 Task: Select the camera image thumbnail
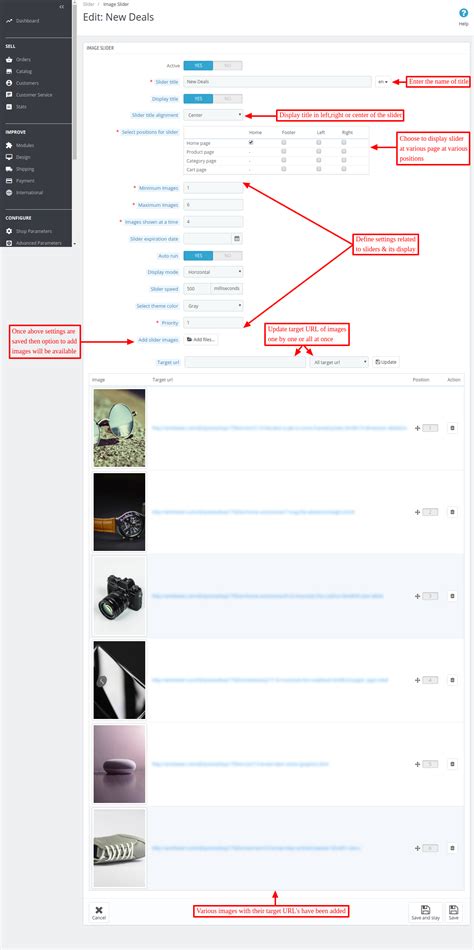click(119, 596)
